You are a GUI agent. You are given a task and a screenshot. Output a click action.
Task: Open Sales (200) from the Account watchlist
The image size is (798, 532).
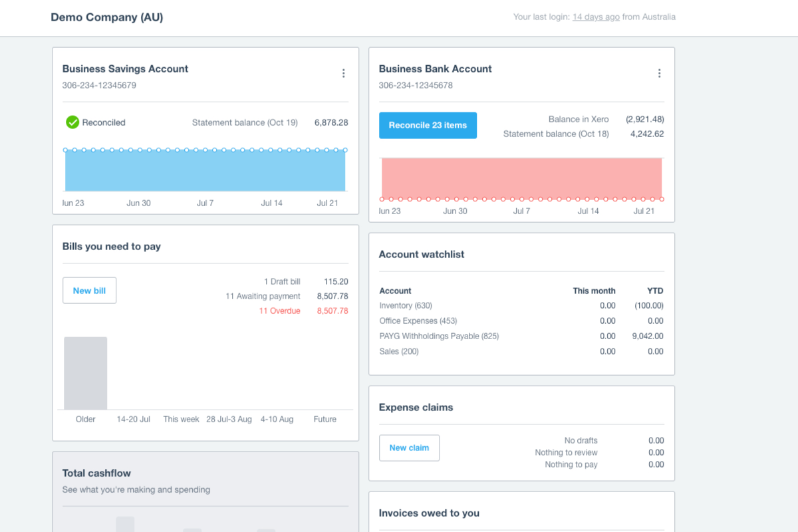click(x=399, y=351)
